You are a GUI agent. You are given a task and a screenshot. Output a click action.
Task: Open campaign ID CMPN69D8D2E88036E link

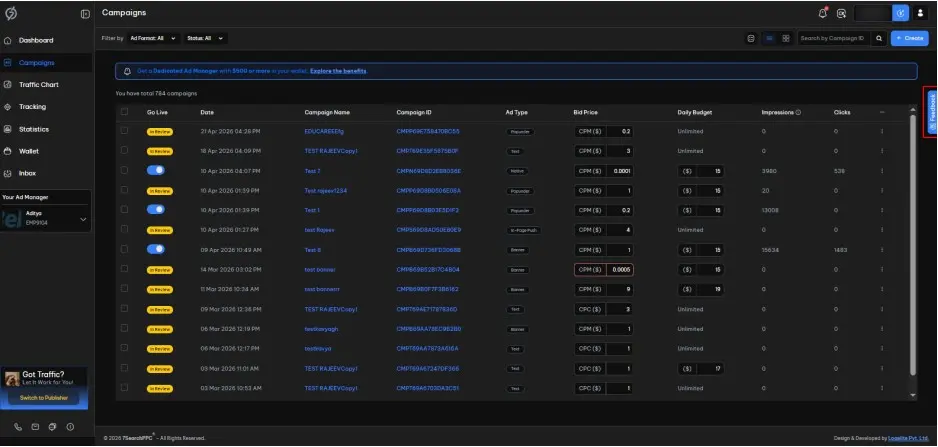(428, 171)
